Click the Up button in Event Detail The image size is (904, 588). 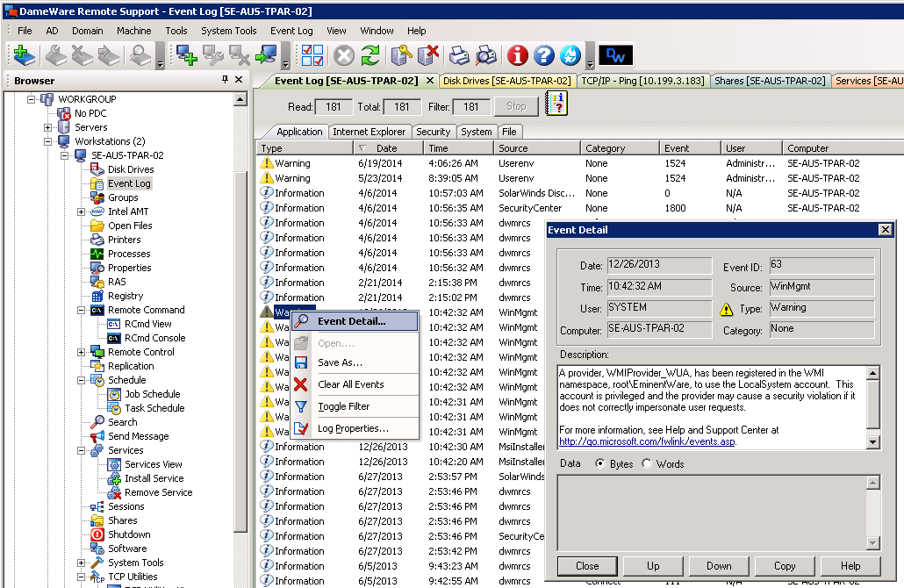click(x=653, y=566)
